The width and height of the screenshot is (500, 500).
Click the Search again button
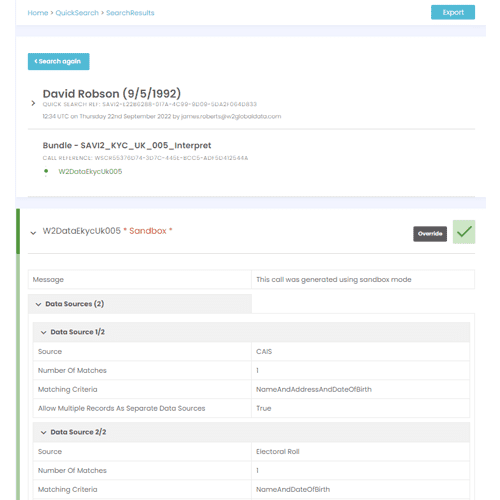pos(58,61)
